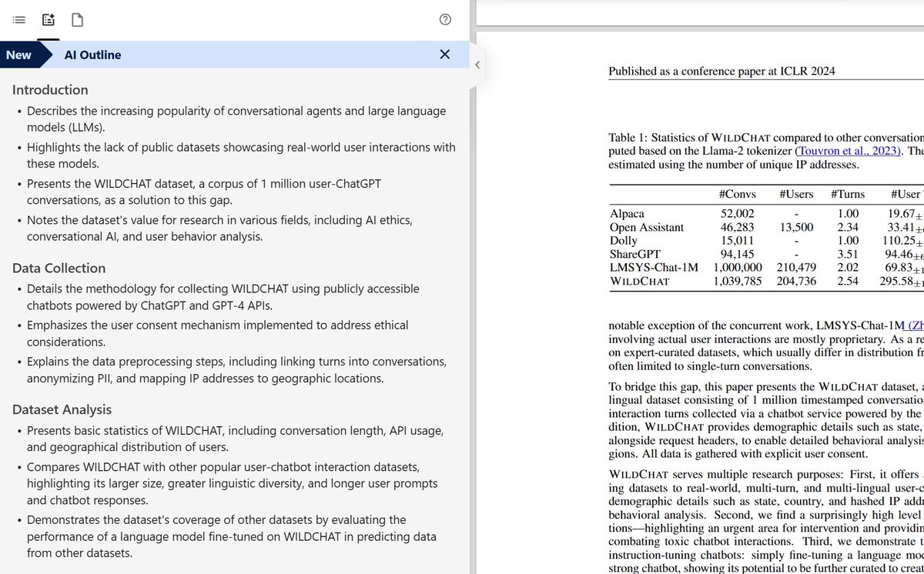Select the AI Outline header title
The height and width of the screenshot is (574, 924).
click(92, 55)
